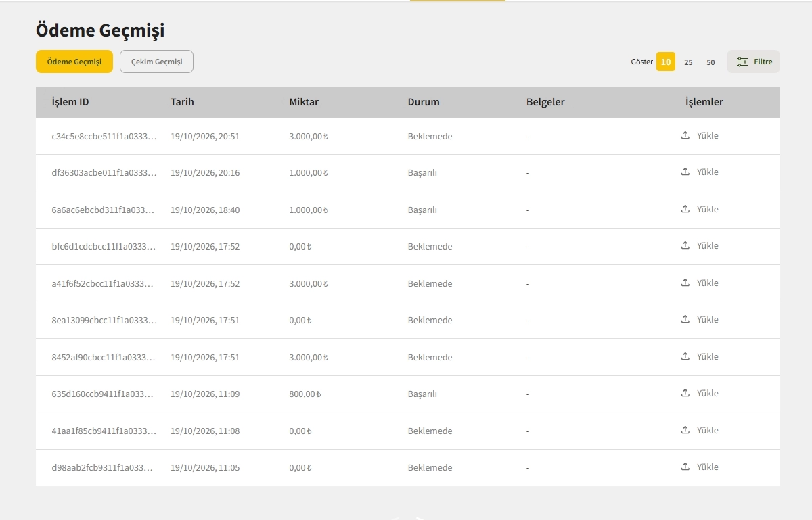Viewport: 812px width, 520px height.
Task: Click the date 19/10/2026, 20:51
Action: (x=205, y=136)
